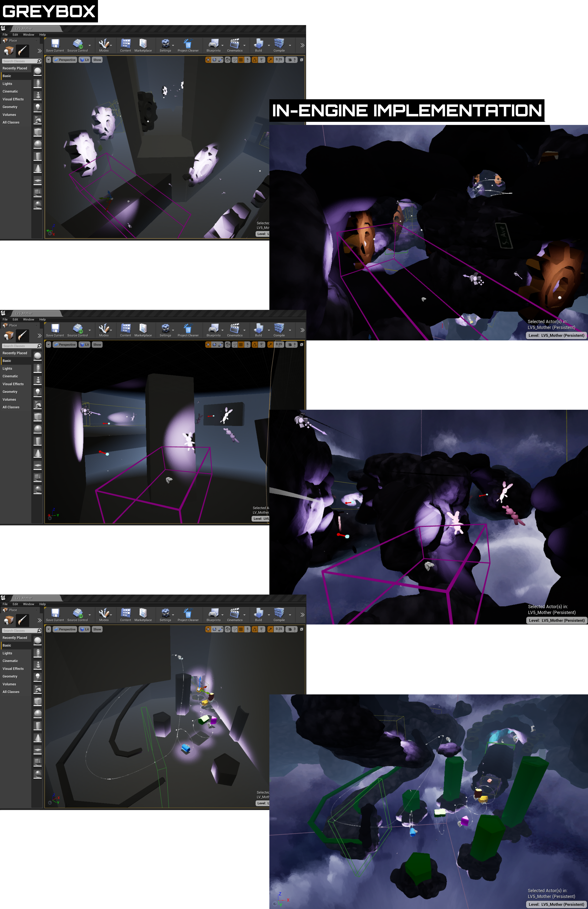
Task: Toggle grid snapping in the topmost viewport toolbar
Action: coord(241,60)
